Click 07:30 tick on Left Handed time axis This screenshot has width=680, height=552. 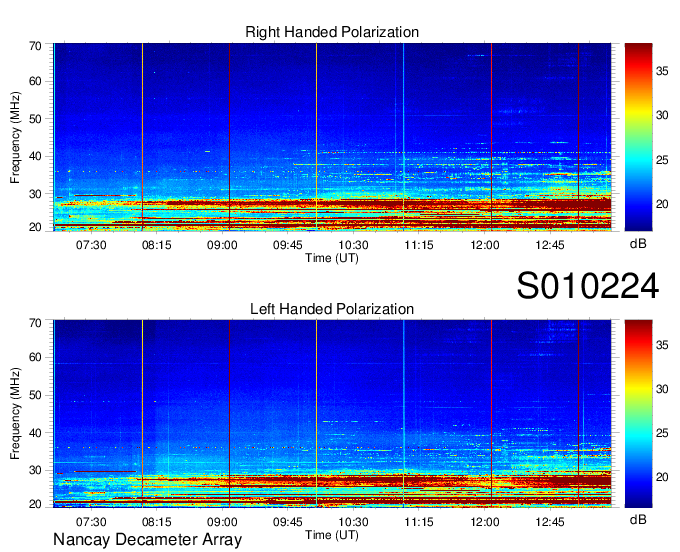91,522
